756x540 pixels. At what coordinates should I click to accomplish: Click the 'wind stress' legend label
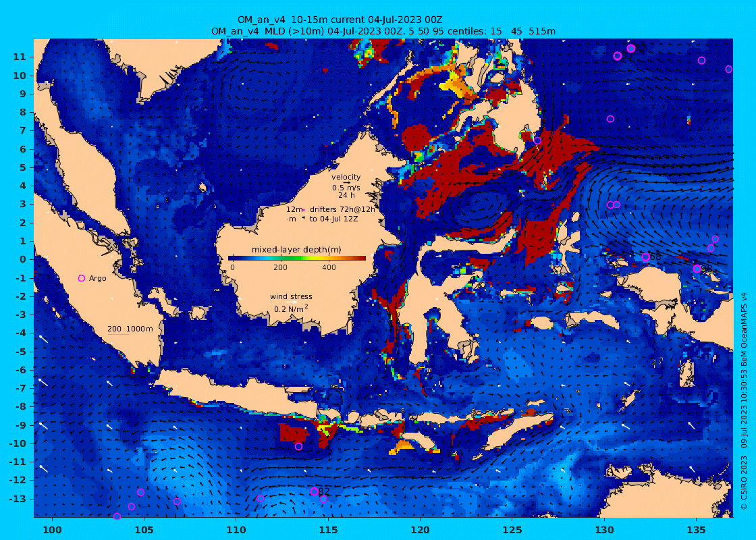coord(291,296)
